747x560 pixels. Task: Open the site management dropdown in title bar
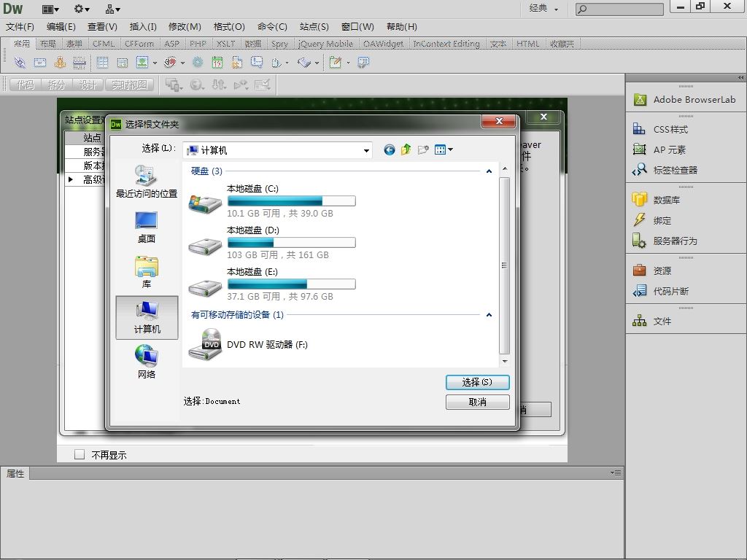(113, 9)
